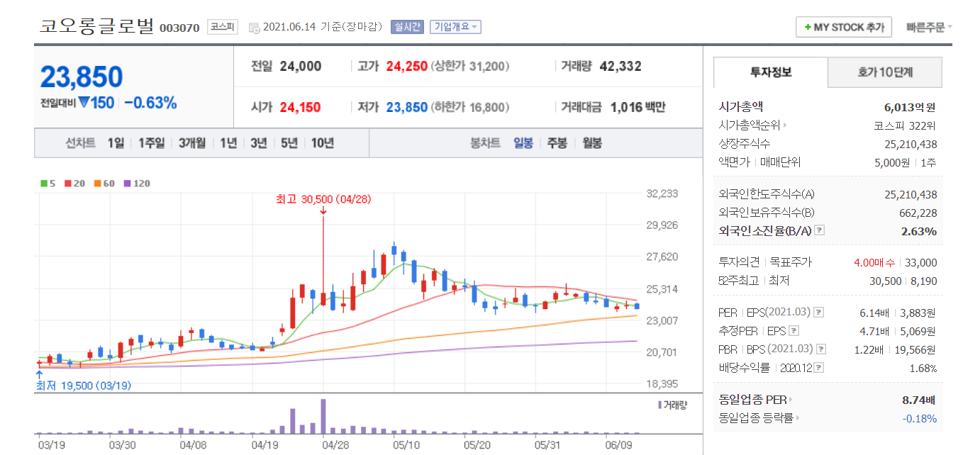The height and width of the screenshot is (455, 980).
Task: Click the 시가 value 24,150
Action: click(x=300, y=108)
